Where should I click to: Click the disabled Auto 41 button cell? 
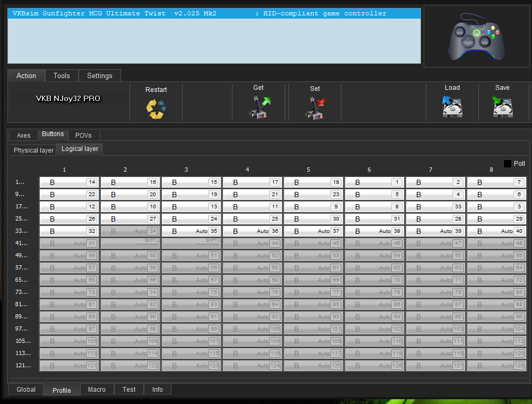tap(69, 243)
